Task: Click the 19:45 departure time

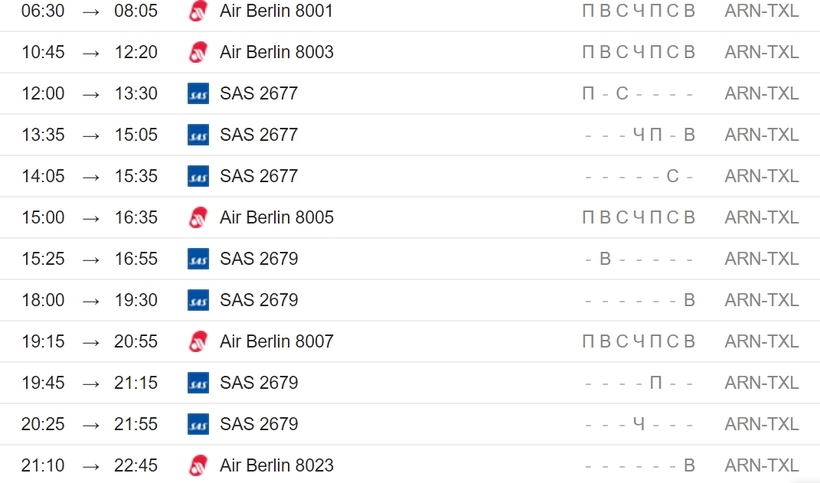Action: coord(43,382)
